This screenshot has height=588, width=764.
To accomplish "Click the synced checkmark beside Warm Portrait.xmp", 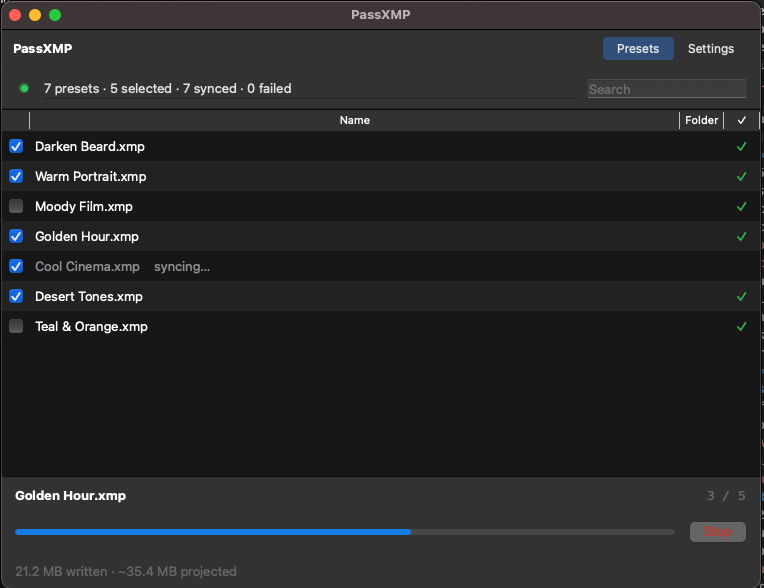I will click(x=741, y=176).
